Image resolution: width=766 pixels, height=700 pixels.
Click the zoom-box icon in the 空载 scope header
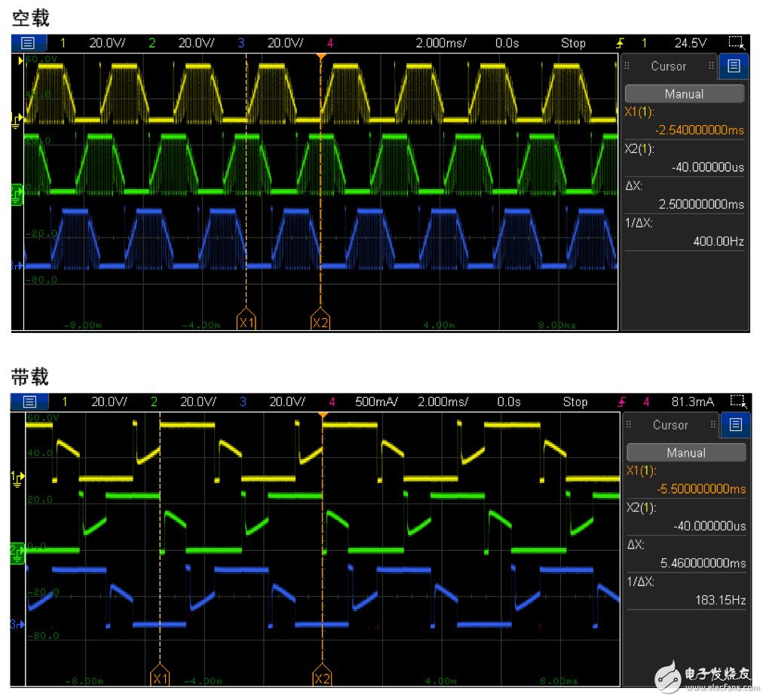(x=737, y=42)
